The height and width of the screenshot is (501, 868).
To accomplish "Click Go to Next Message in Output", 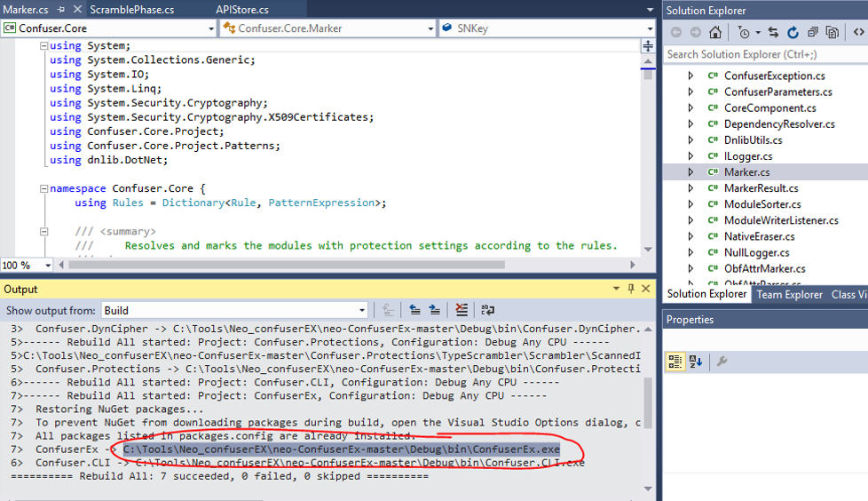I will (435, 310).
